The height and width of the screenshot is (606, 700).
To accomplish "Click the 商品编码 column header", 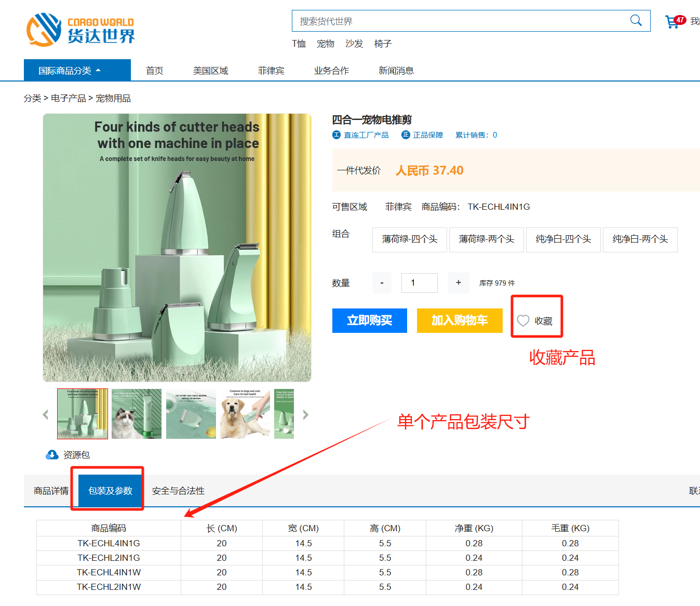I will (109, 528).
